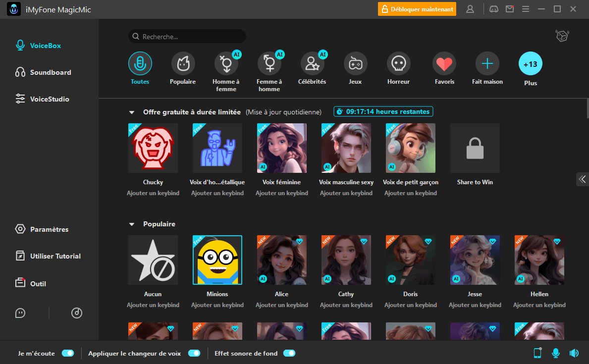589x364 pixels.
Task: Click the vertical scrollbar of voice list
Action: [588, 108]
